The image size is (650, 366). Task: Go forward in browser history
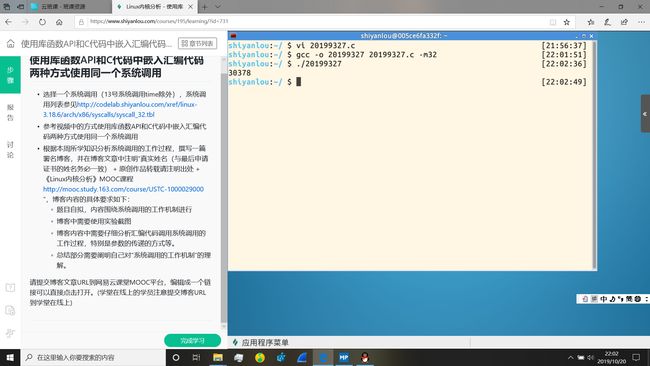[x=25, y=22]
